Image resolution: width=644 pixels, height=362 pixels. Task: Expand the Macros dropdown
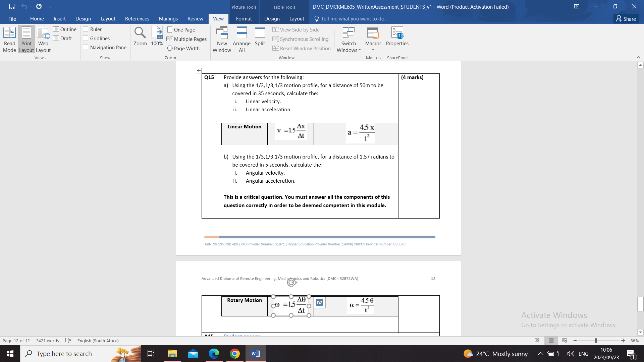(373, 50)
